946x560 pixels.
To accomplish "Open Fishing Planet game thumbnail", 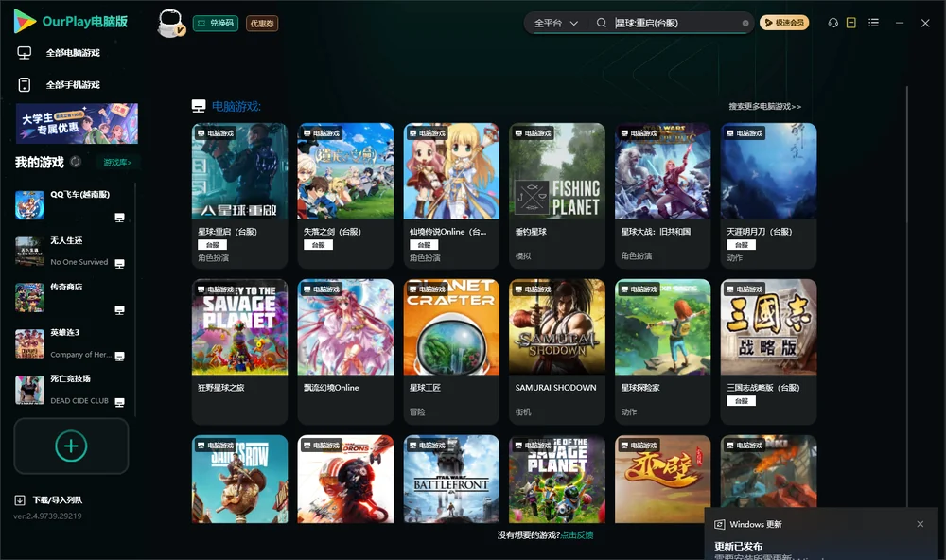I will click(557, 171).
